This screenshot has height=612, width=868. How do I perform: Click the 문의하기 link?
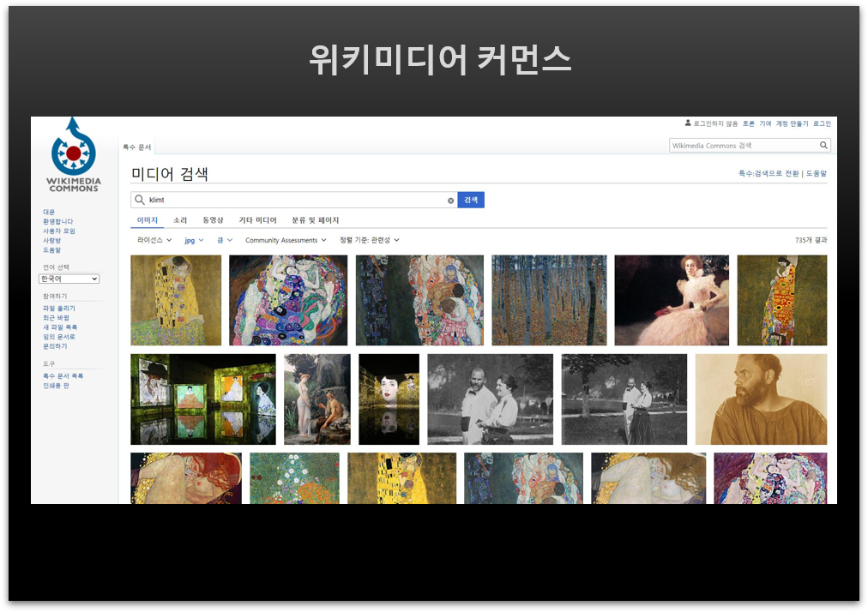click(x=55, y=346)
